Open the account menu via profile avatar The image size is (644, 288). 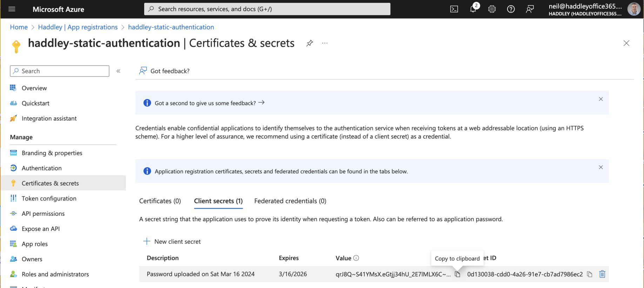point(633,9)
